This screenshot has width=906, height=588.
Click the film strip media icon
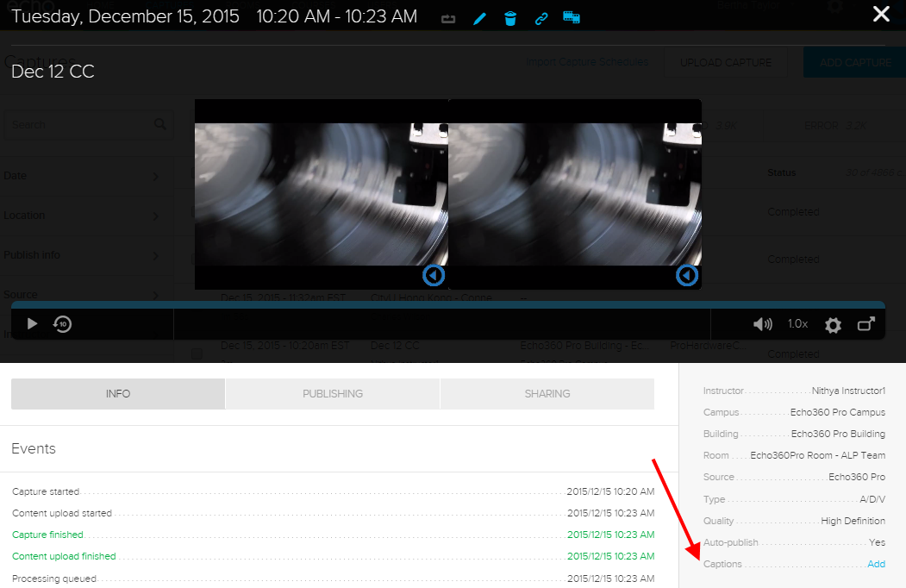coord(572,17)
